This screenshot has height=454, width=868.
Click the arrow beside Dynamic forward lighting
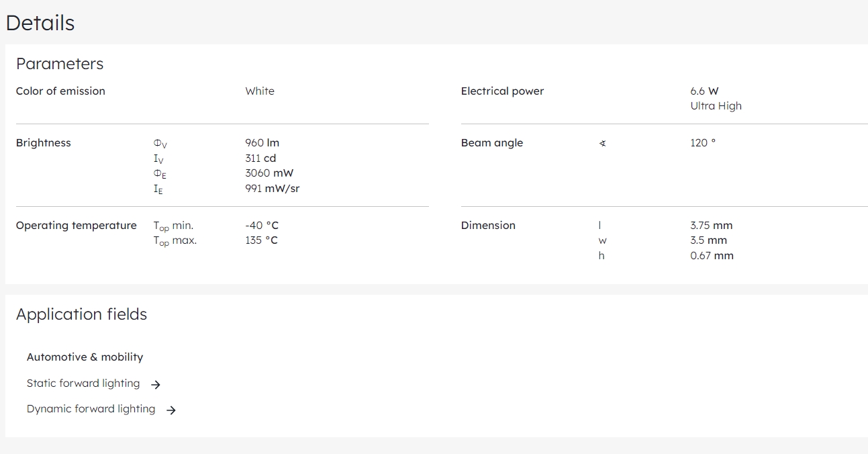pos(171,410)
